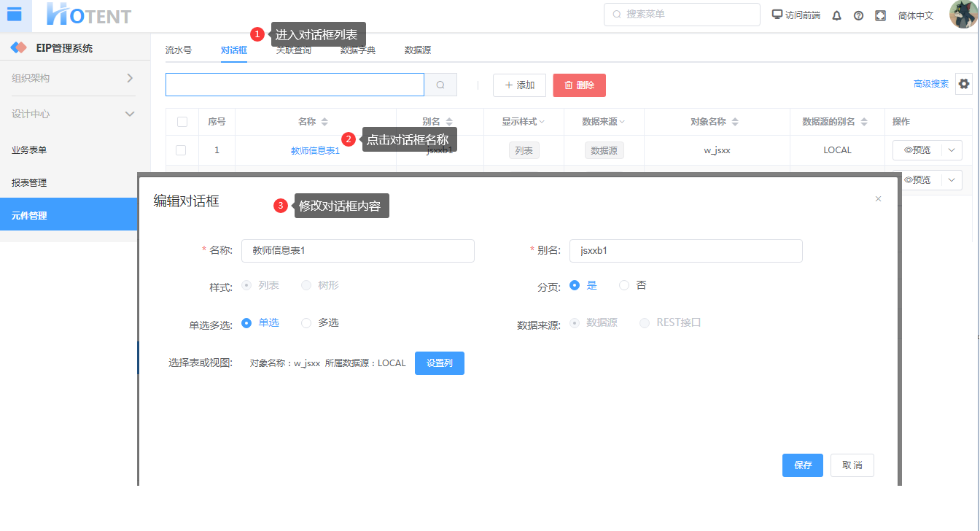The image size is (980, 531).
Task: Select the 树形 style radio
Action: coord(306,285)
